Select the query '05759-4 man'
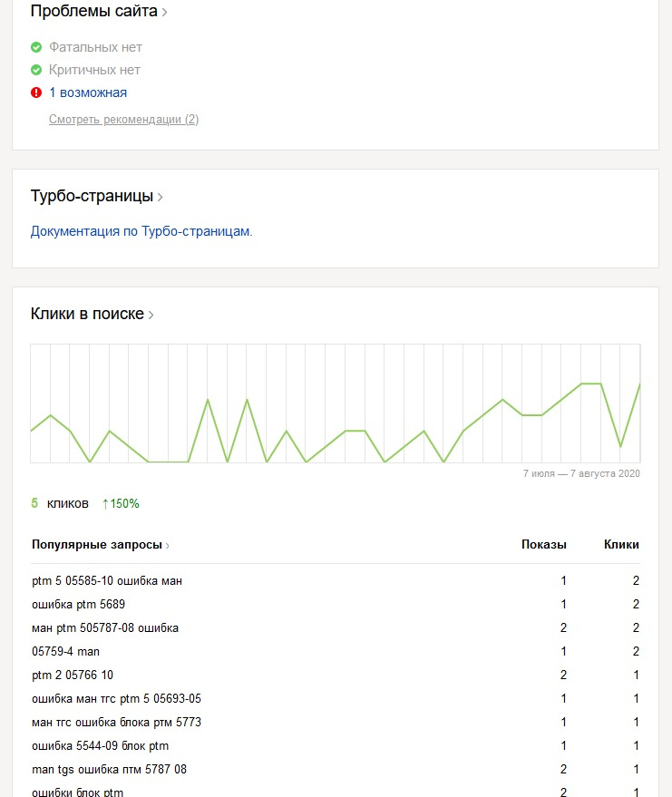 [x=65, y=651]
